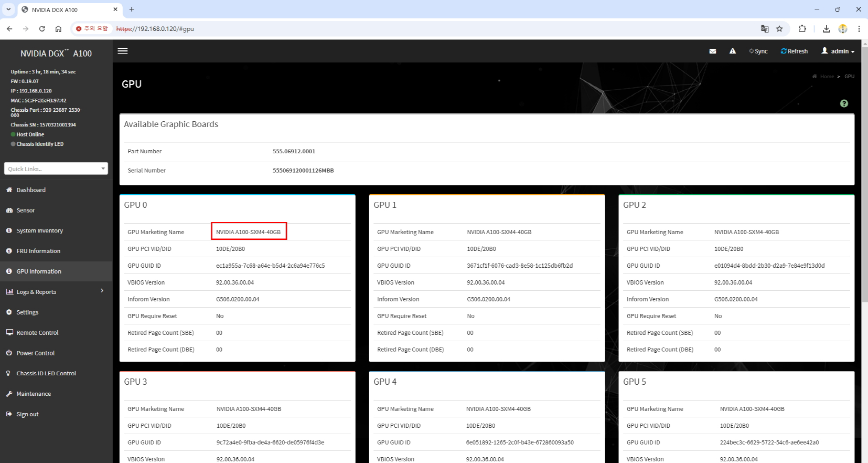Open the browser downloads icon
The height and width of the screenshot is (463, 868).
(827, 29)
